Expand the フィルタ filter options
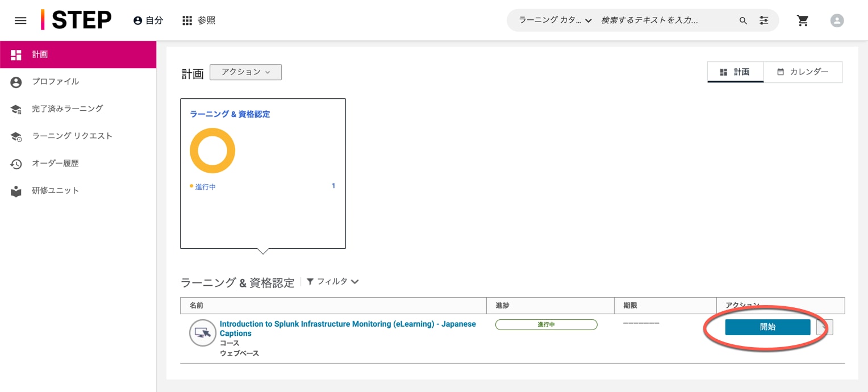Screen dimensions: 868x392 (x=333, y=282)
